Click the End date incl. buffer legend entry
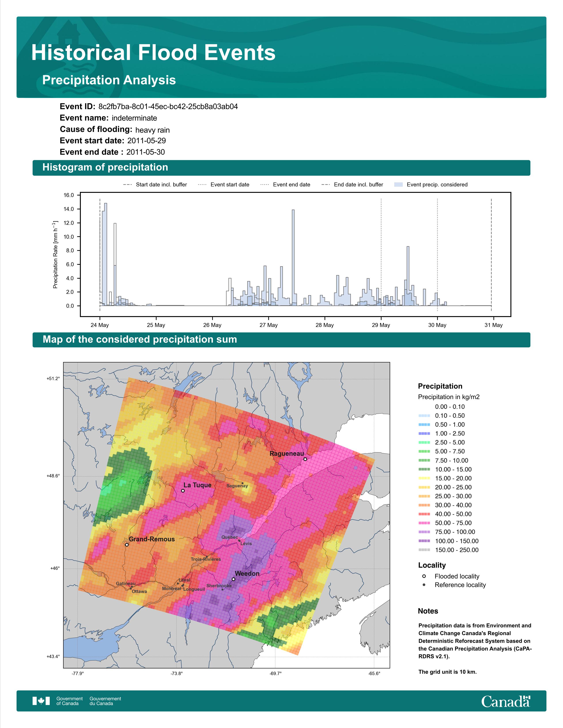The height and width of the screenshot is (728, 563). [x=352, y=185]
